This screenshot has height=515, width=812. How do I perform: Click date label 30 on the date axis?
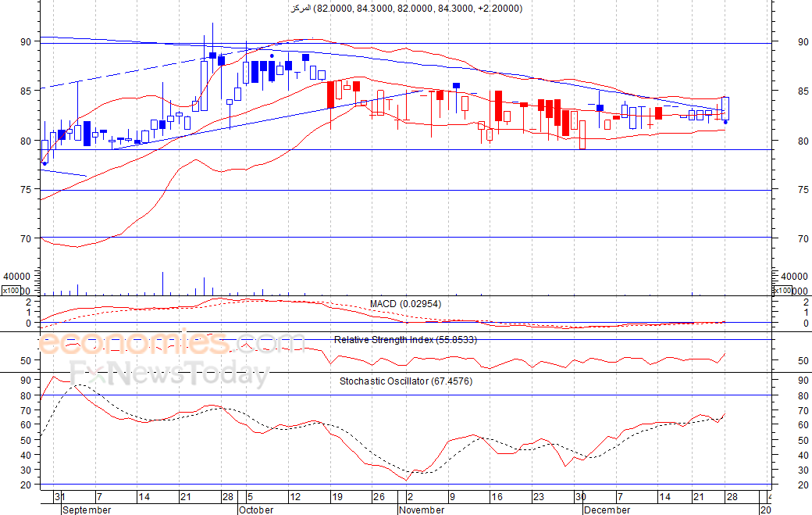(x=581, y=497)
